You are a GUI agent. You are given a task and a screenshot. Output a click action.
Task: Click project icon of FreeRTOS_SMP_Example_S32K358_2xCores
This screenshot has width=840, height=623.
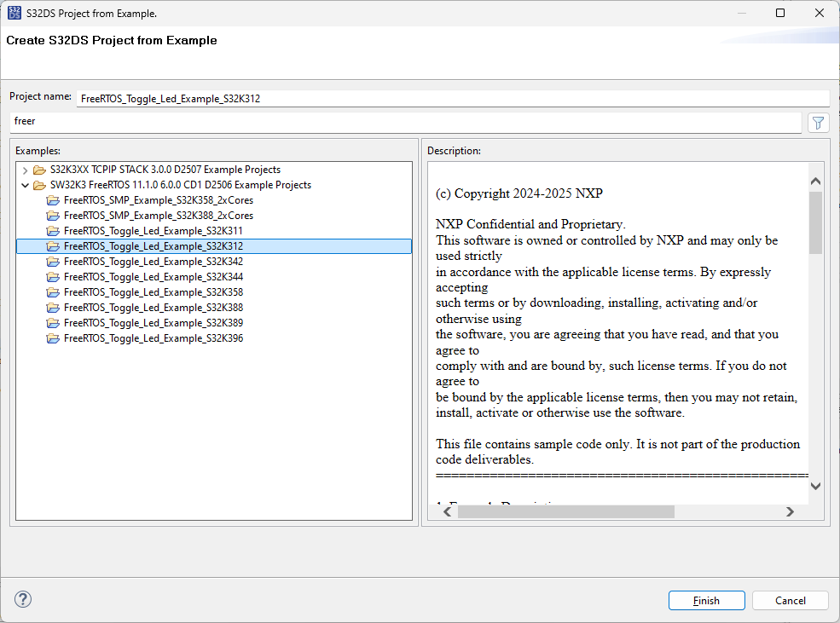point(53,200)
